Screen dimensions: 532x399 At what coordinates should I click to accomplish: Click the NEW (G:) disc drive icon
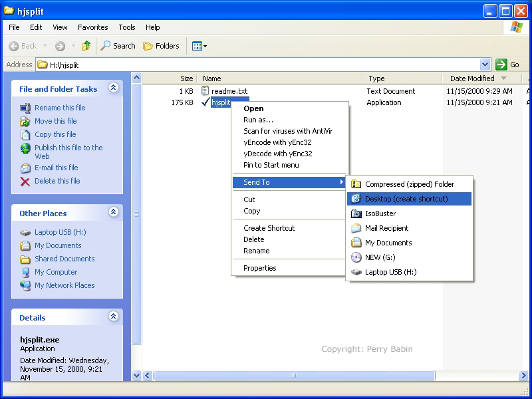356,257
